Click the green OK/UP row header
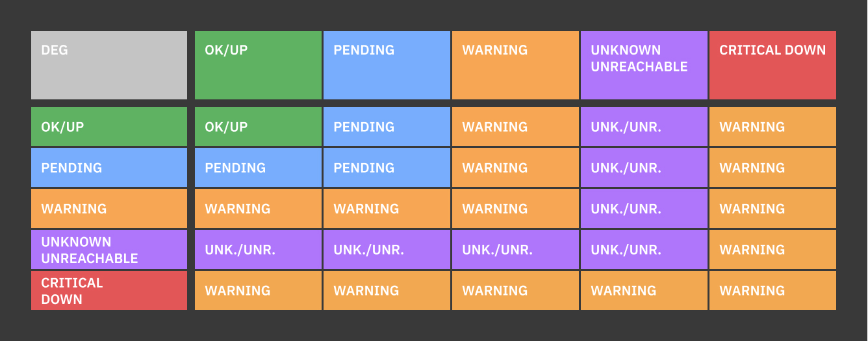Screen dimensions: 868x341 (109, 127)
